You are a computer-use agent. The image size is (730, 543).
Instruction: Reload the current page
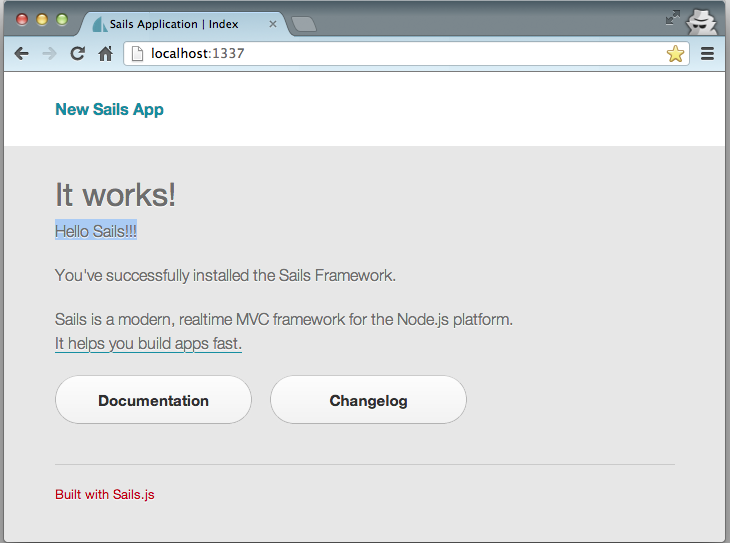(x=77, y=54)
